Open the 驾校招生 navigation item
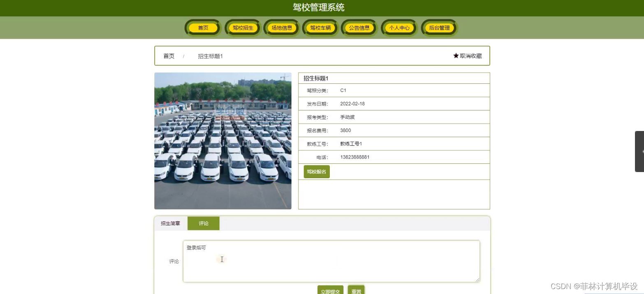Image resolution: width=644 pixels, height=294 pixels. [243, 28]
